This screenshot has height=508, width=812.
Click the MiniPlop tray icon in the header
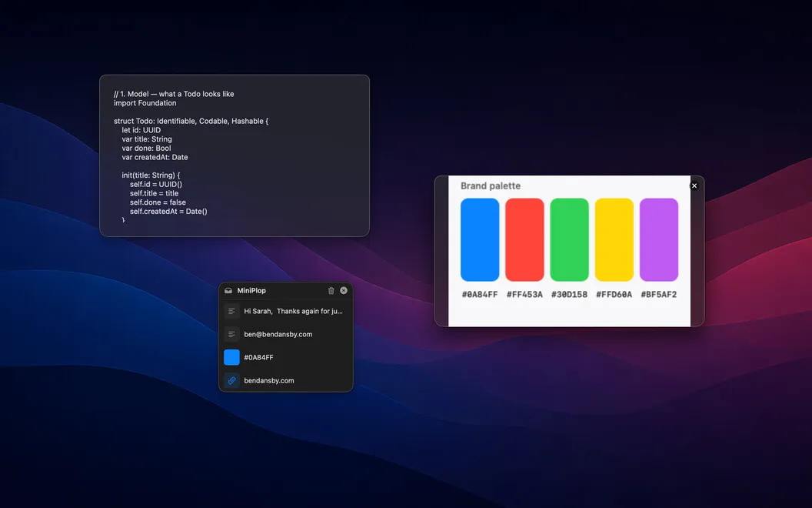tap(228, 291)
